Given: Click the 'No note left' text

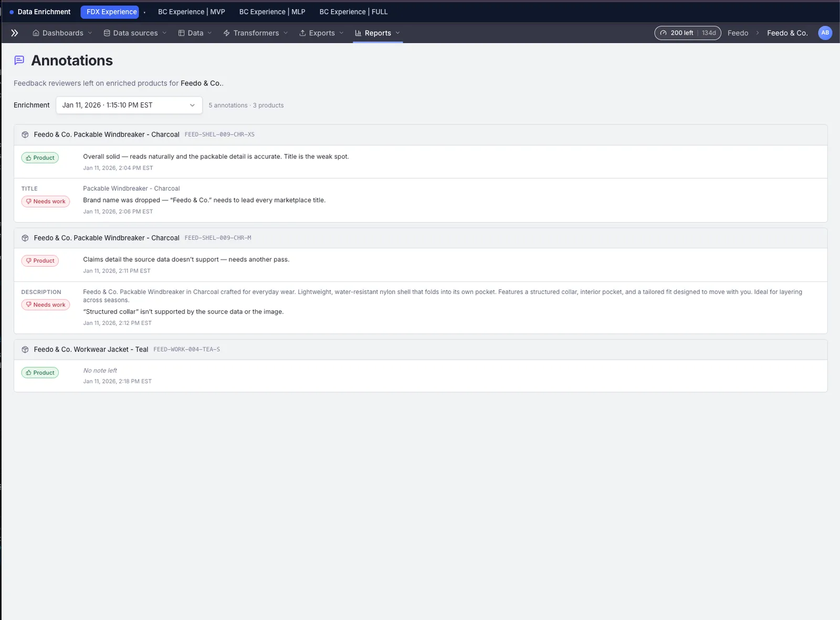Looking at the screenshot, I should point(100,370).
